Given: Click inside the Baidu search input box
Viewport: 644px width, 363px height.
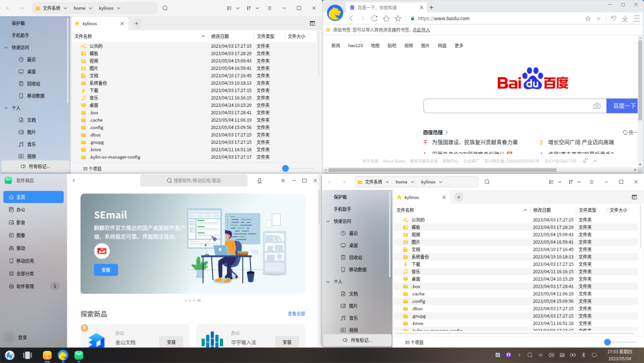Looking at the screenshot, I should tap(507, 105).
